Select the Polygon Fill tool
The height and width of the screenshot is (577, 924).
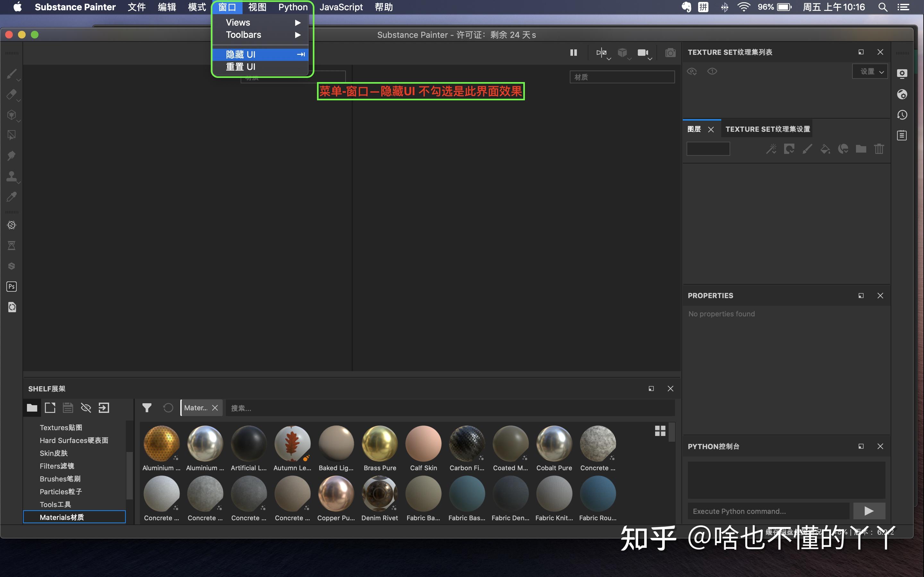click(12, 135)
